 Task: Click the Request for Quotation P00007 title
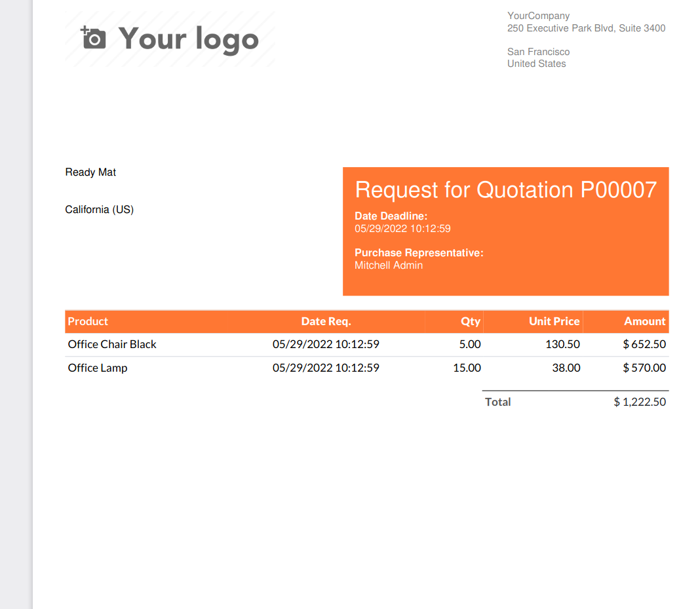[x=505, y=190]
